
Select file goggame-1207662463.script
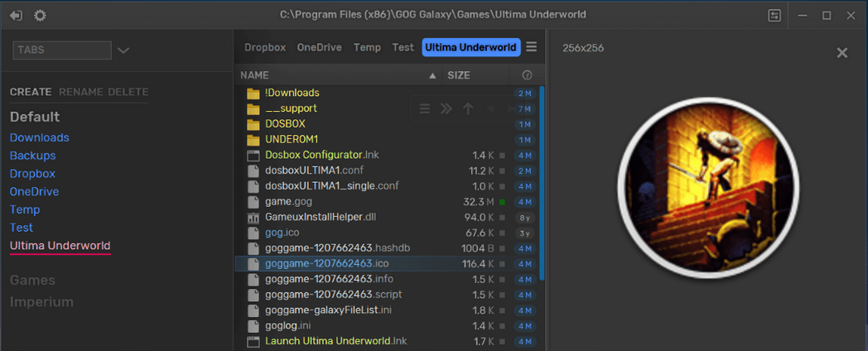click(x=333, y=295)
